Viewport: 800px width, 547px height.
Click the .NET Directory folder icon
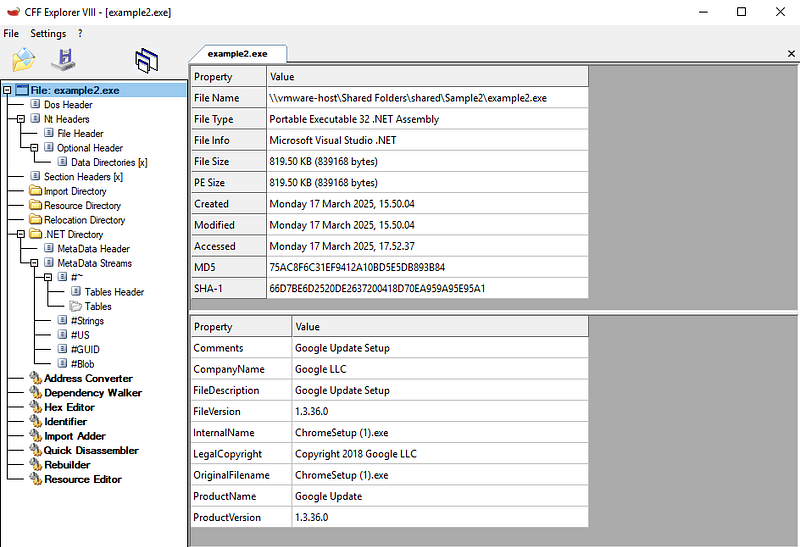point(35,234)
